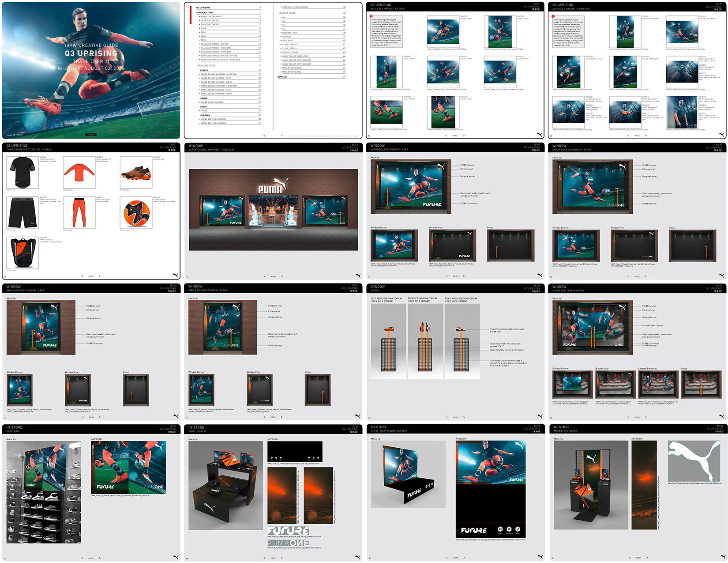Open 'SHOE WALL' index entry
This screenshot has height=563, width=728.
click(313, 41)
